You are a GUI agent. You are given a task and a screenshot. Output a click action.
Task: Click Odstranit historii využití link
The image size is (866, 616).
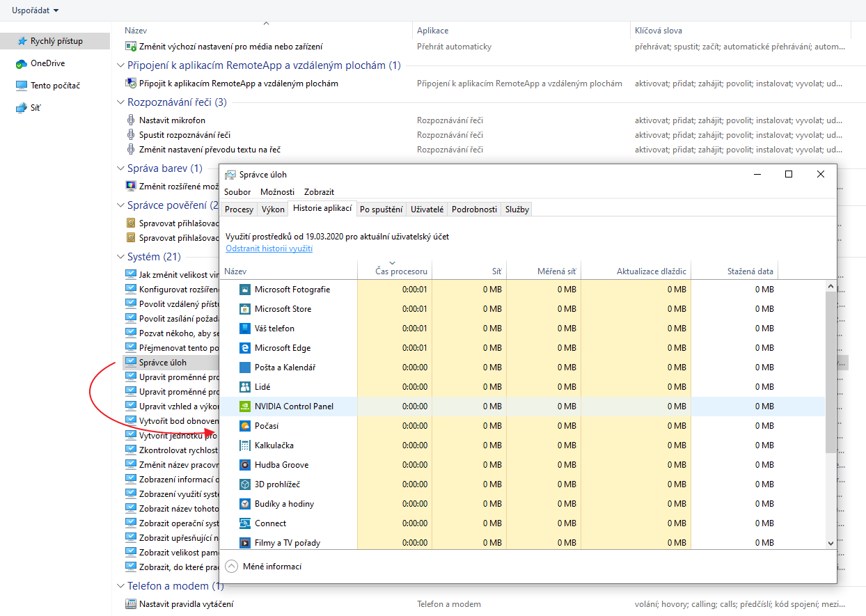click(269, 248)
